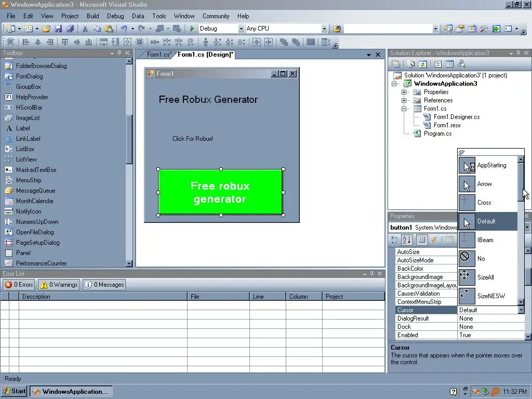
Task: Toggle the 0 Messages filter button
Action: pos(104,285)
